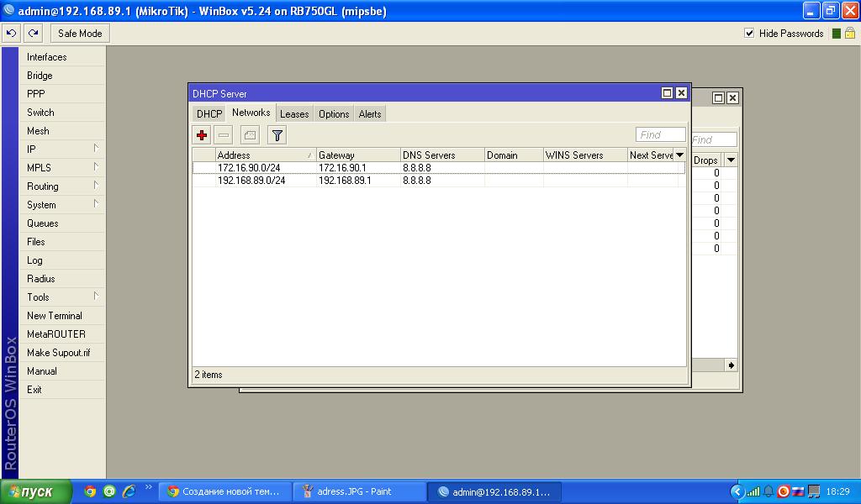Image resolution: width=861 pixels, height=504 pixels.
Task: Sort by the Gateway column header
Action: 358,155
